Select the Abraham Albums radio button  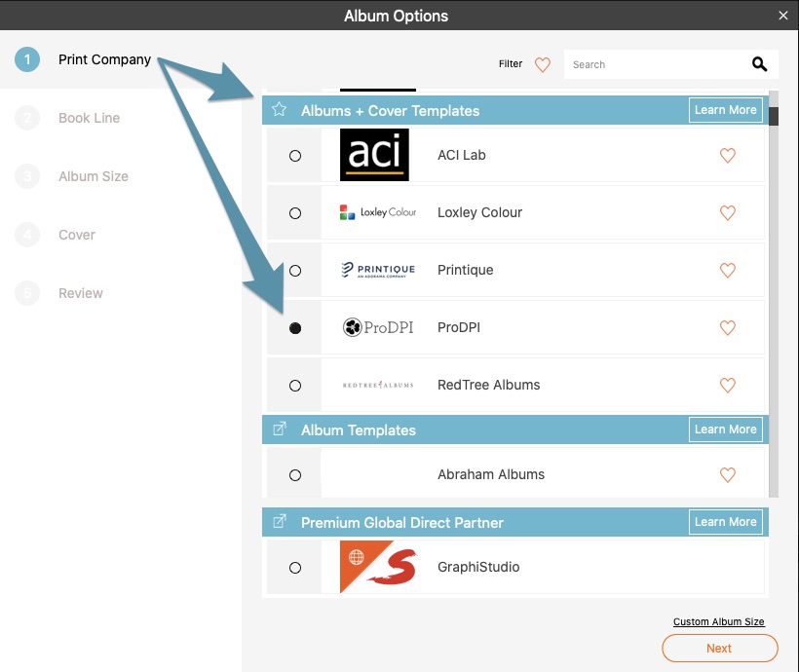[295, 475]
